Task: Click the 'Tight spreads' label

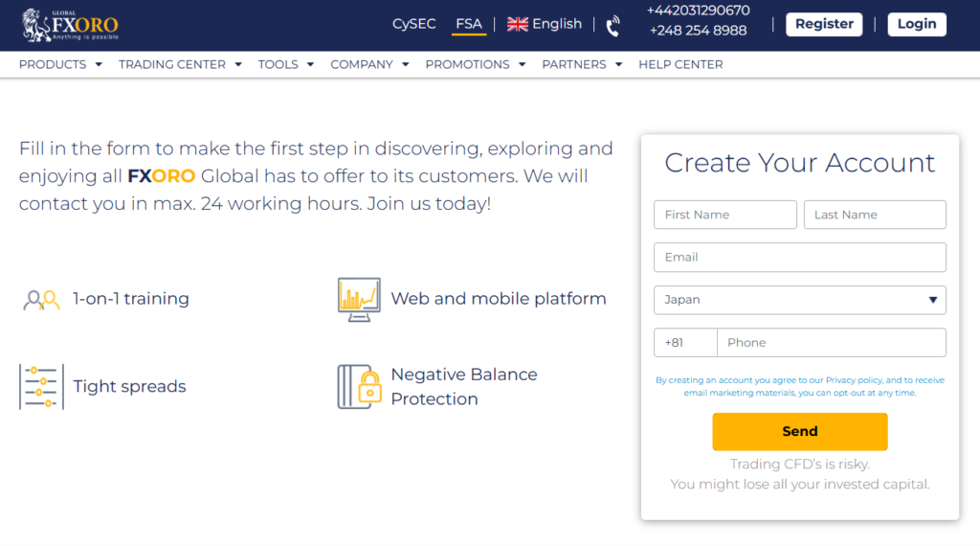Action: (x=129, y=387)
